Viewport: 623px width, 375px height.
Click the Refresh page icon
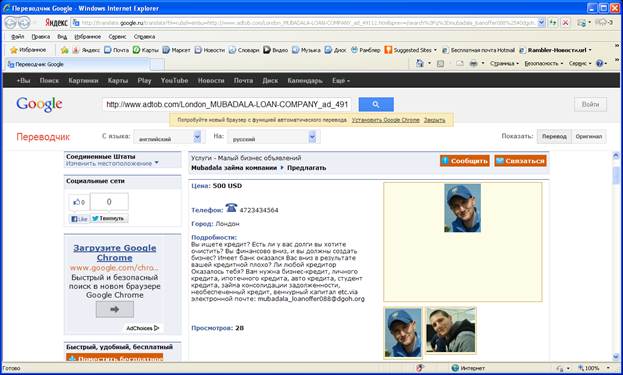pyautogui.click(x=553, y=23)
